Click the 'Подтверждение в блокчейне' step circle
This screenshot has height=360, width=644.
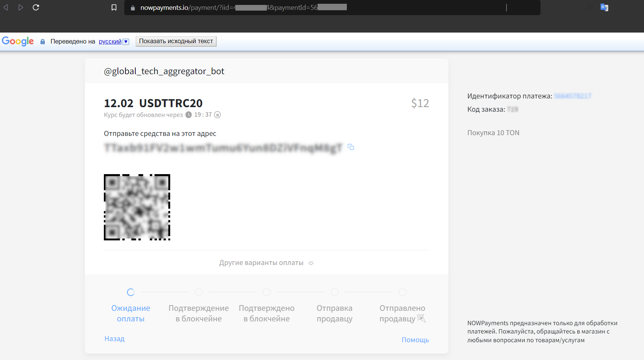point(199,292)
